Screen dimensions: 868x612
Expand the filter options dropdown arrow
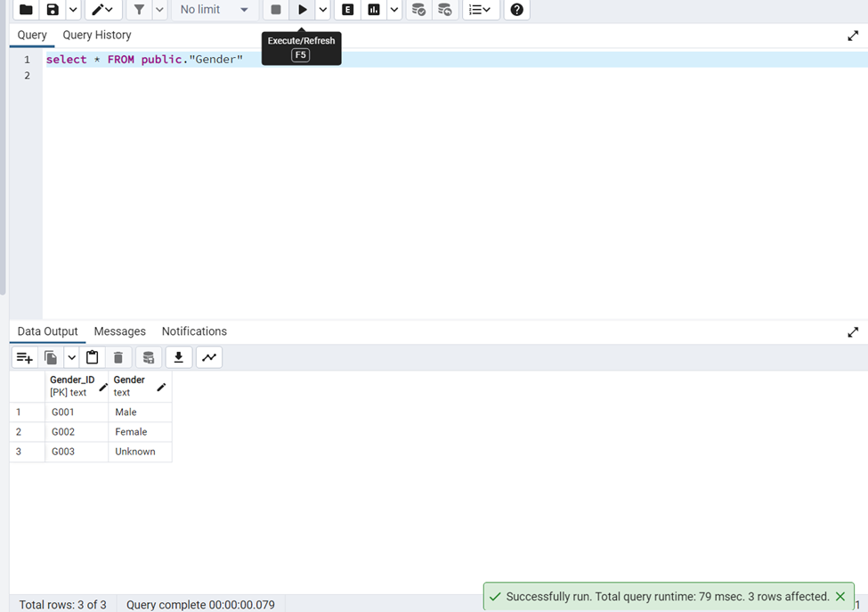pos(159,10)
